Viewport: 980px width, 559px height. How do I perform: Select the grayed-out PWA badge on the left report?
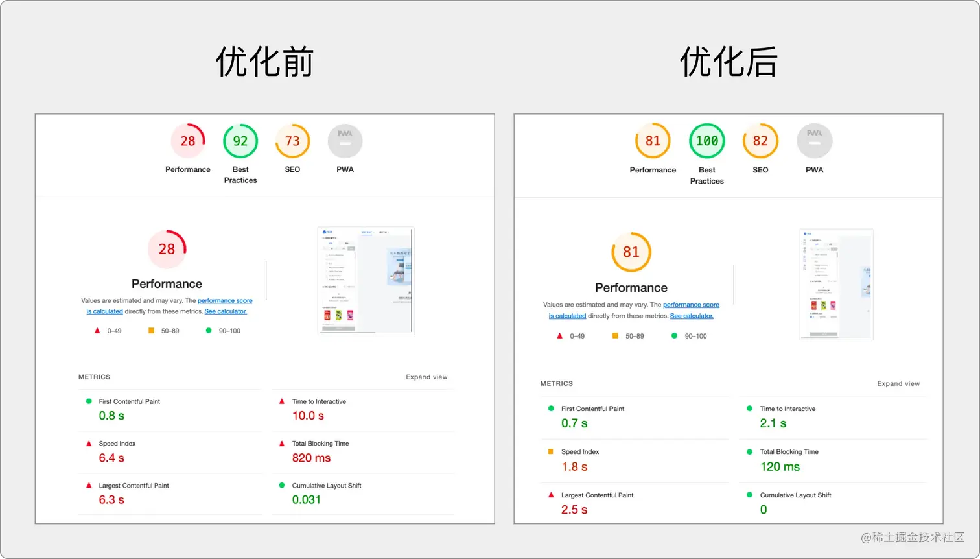coord(344,140)
